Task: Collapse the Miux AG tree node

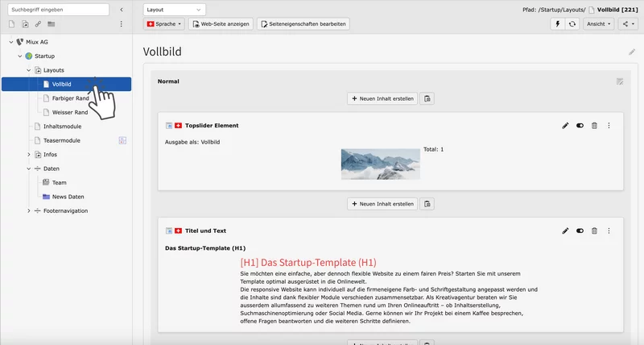Action: tap(11, 42)
